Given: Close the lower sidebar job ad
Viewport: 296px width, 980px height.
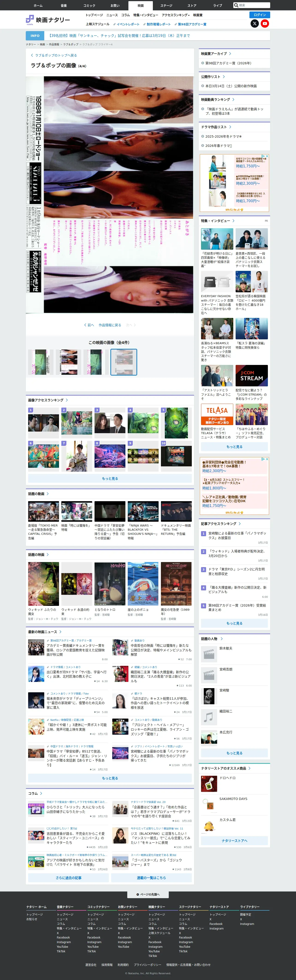Looking at the screenshot, I should (267, 459).
